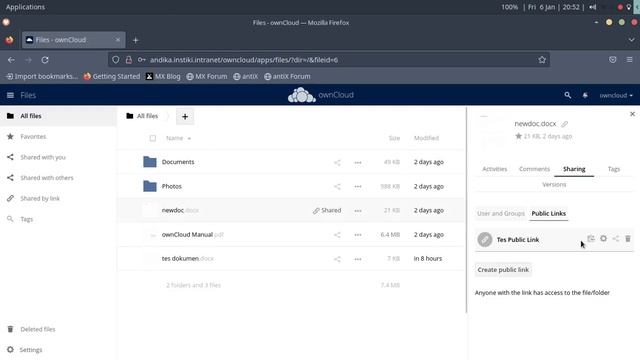Switch to the Versions tab
640x360 pixels.
554,184
